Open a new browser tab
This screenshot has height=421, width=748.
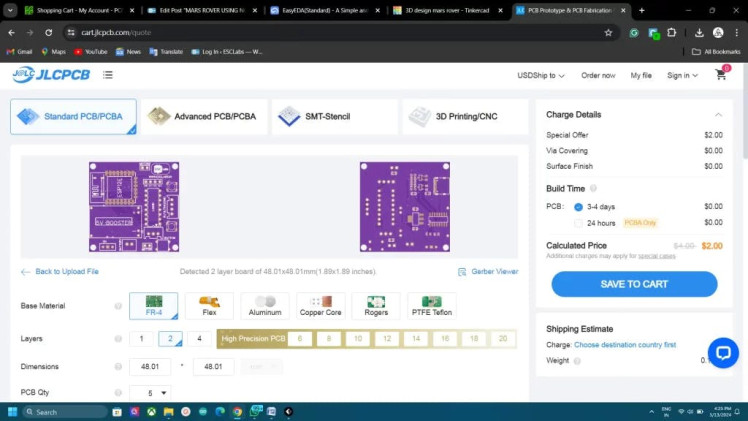[x=641, y=10]
